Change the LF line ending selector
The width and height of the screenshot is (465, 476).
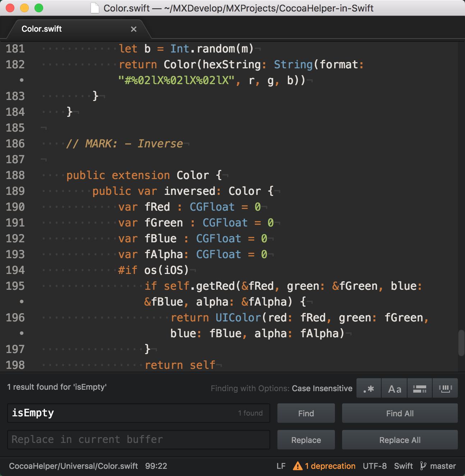pyautogui.click(x=281, y=466)
